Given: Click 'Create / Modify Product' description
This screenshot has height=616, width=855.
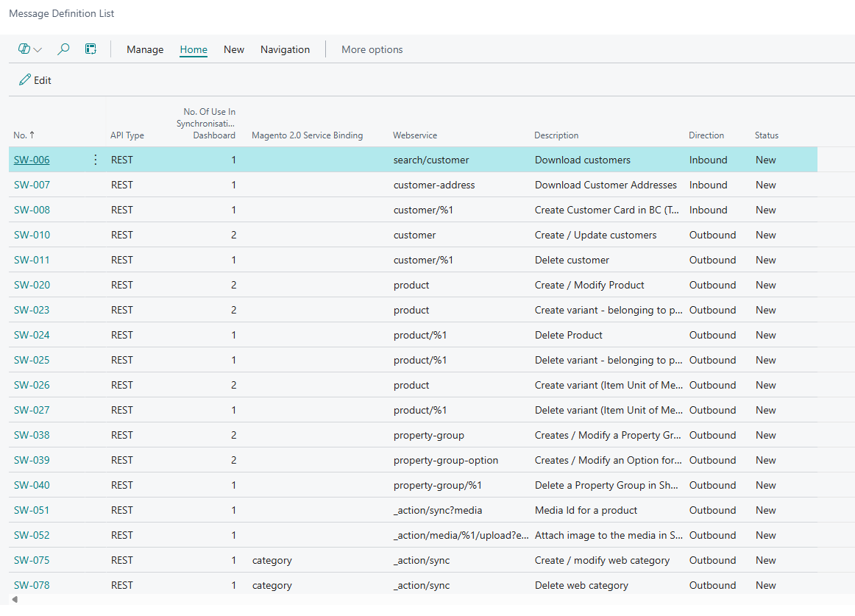Looking at the screenshot, I should click(589, 286).
